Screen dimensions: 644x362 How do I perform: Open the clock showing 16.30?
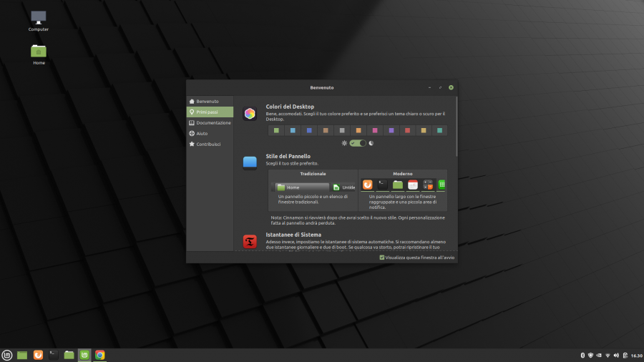(x=637, y=356)
